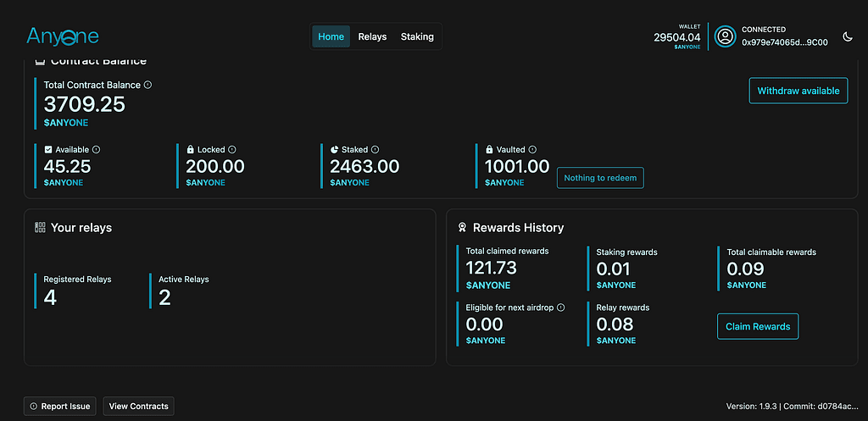Click the Your relays panel icon
This screenshot has height=421, width=868.
coord(40,228)
